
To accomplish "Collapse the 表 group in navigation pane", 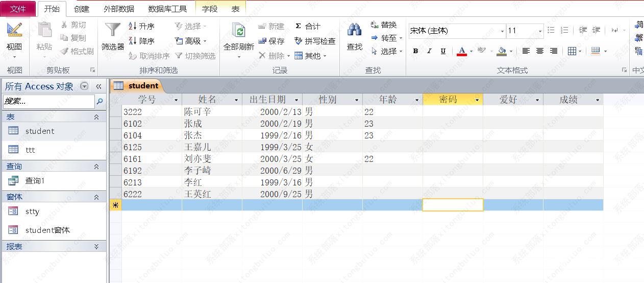I will tap(96, 117).
